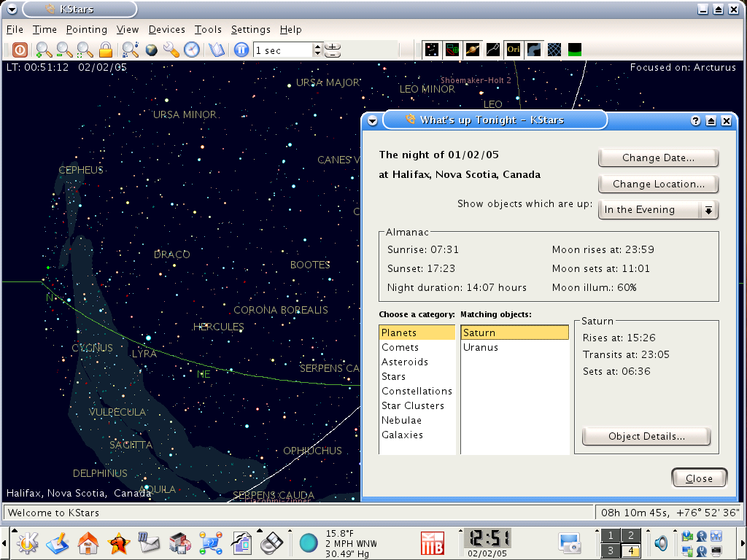Open the wrench configure icon

(171, 50)
